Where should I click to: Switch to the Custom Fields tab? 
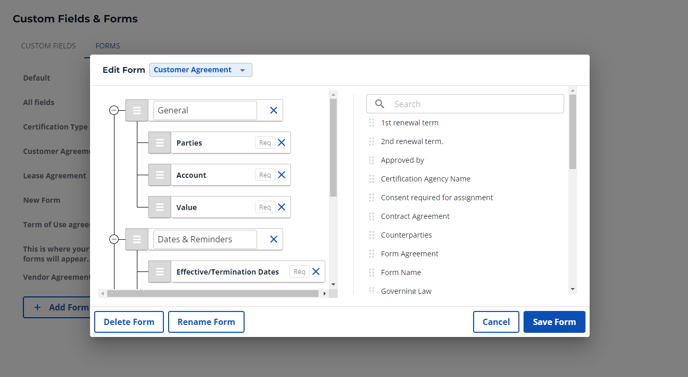48,46
